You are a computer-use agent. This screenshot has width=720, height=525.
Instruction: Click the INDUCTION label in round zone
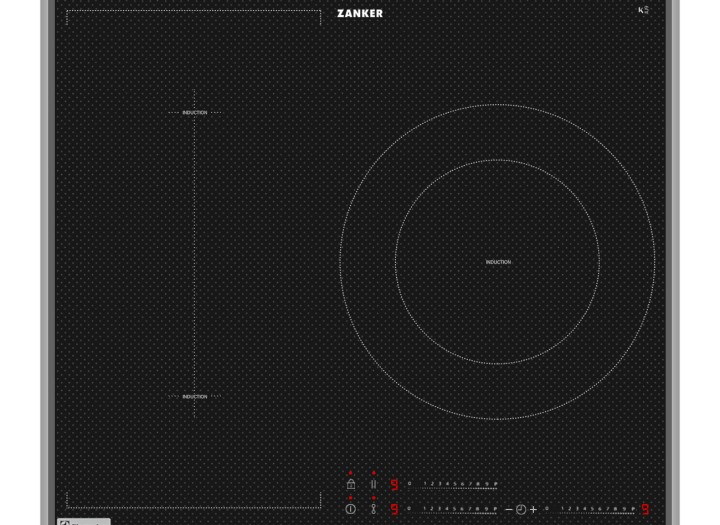click(498, 262)
